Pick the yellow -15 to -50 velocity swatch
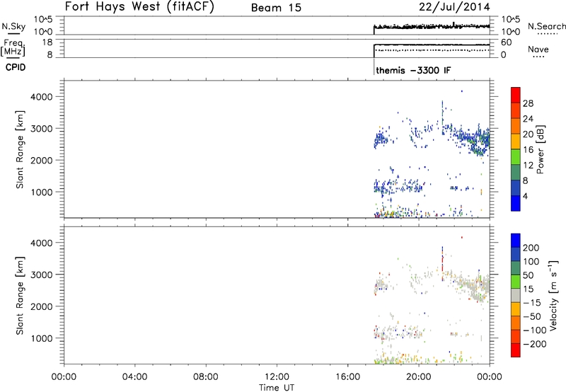 point(516,309)
